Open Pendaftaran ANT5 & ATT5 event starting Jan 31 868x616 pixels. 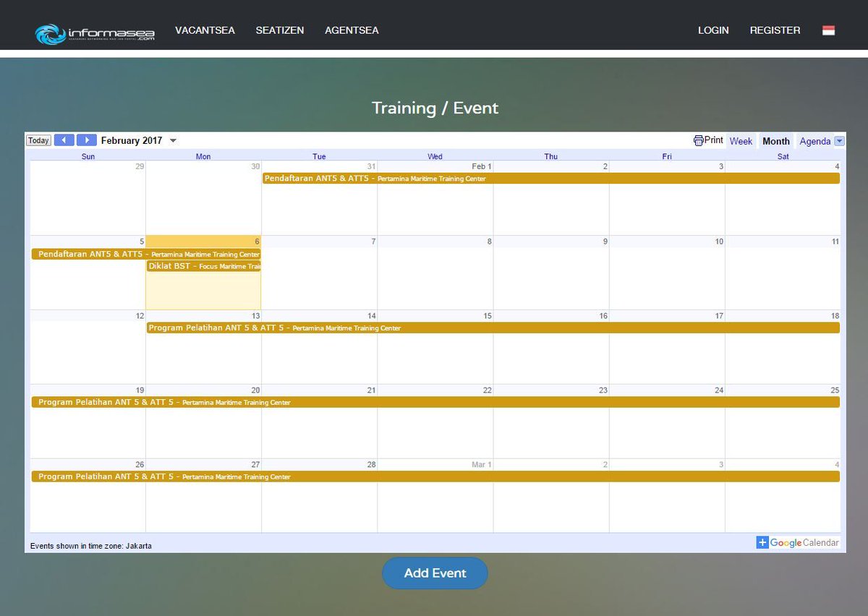click(x=551, y=179)
